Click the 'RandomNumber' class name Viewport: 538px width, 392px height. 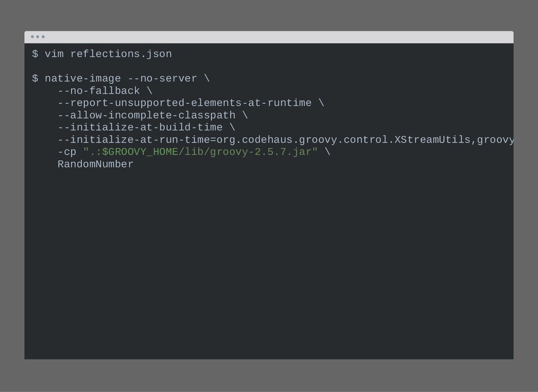96,164
